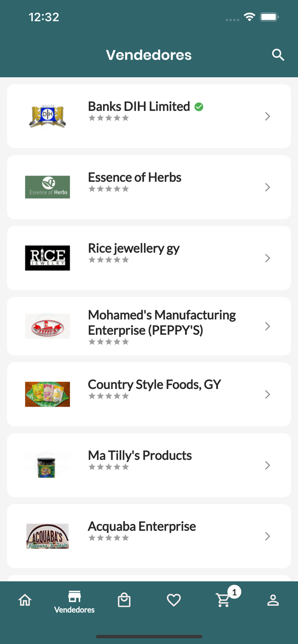Tap the green verified badge beside Banks DIH
The height and width of the screenshot is (644, 298).
click(x=199, y=107)
